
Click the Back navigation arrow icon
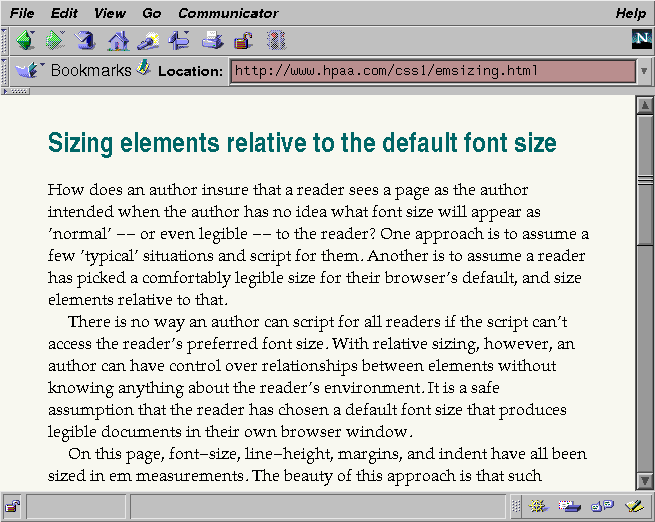click(x=25, y=41)
